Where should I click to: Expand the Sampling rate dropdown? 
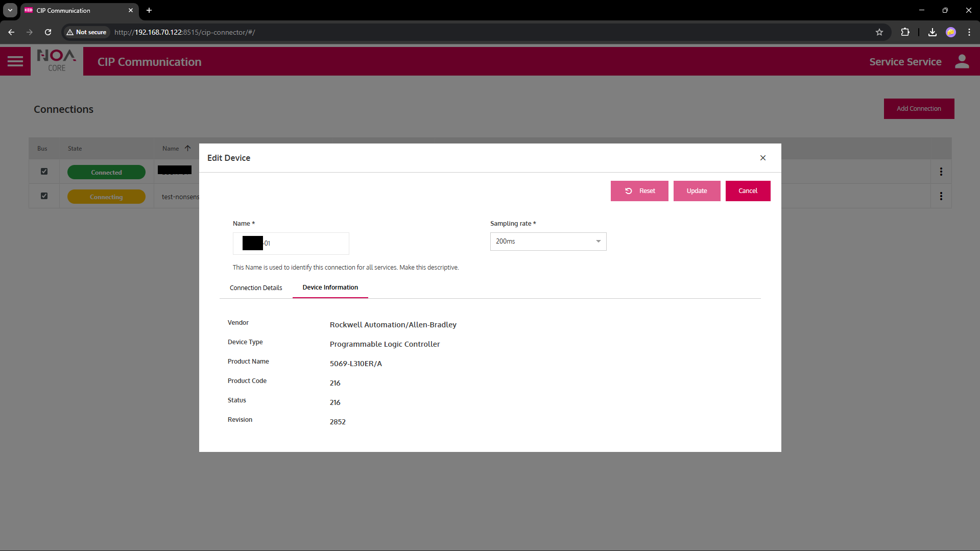(548, 242)
